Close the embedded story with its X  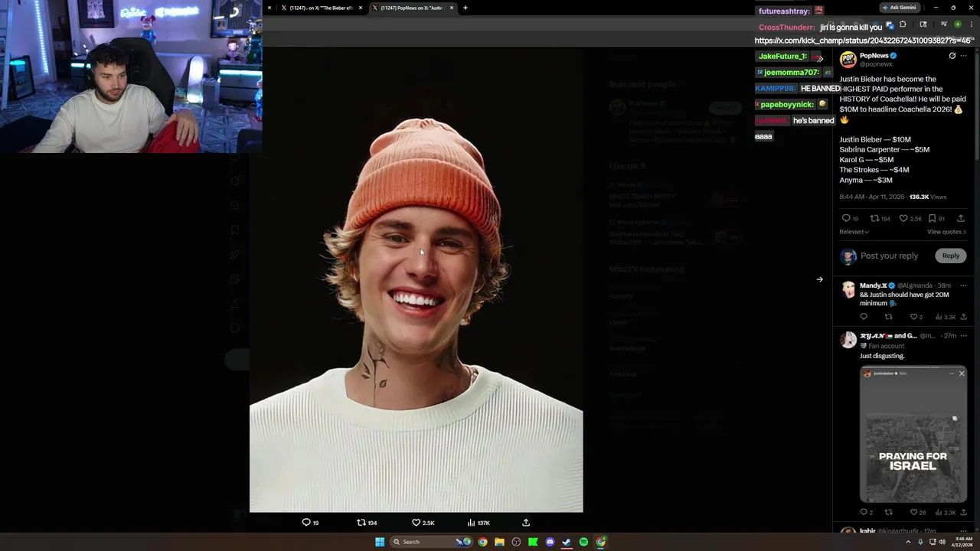[x=962, y=373]
